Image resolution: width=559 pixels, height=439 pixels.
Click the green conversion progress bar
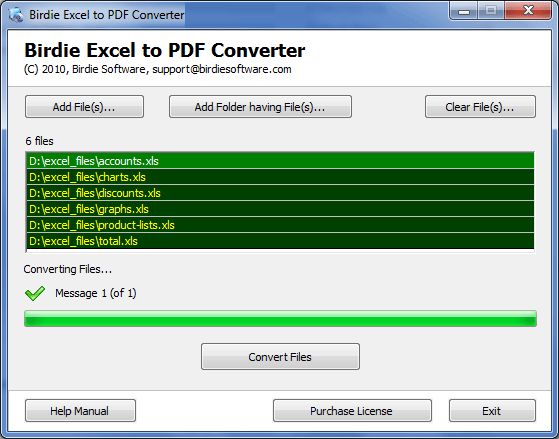[280, 318]
